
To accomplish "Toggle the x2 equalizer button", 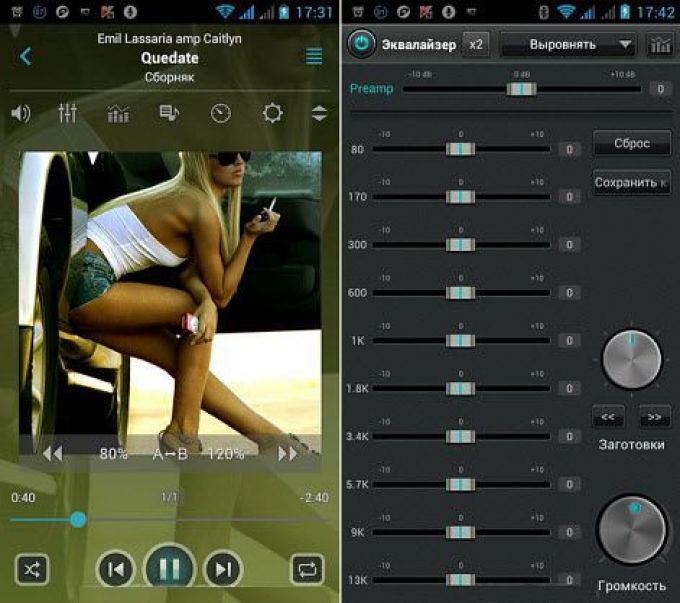I will click(x=476, y=45).
